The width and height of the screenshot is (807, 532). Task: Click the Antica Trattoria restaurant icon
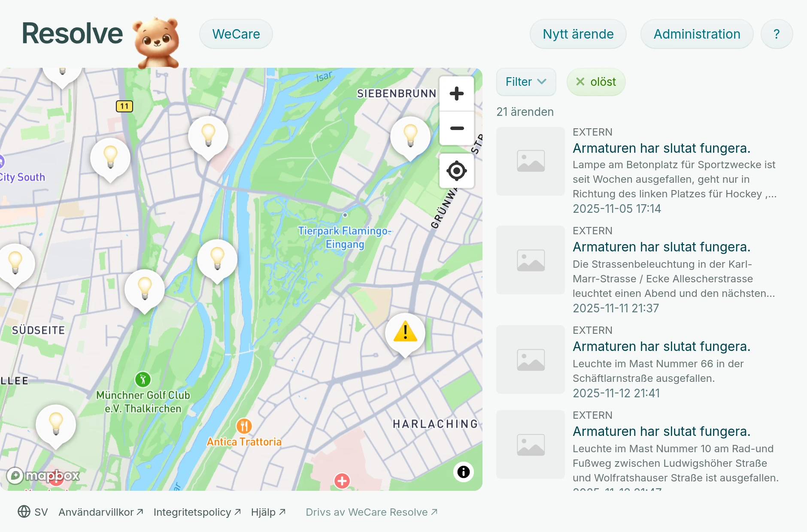244,426
